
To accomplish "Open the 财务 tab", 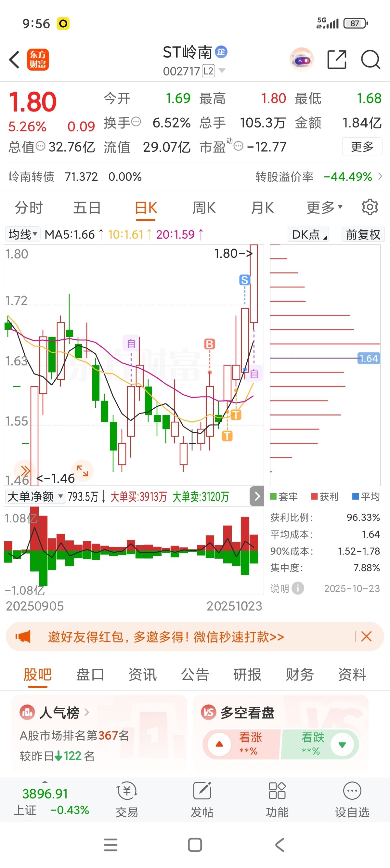I will click(x=300, y=674).
